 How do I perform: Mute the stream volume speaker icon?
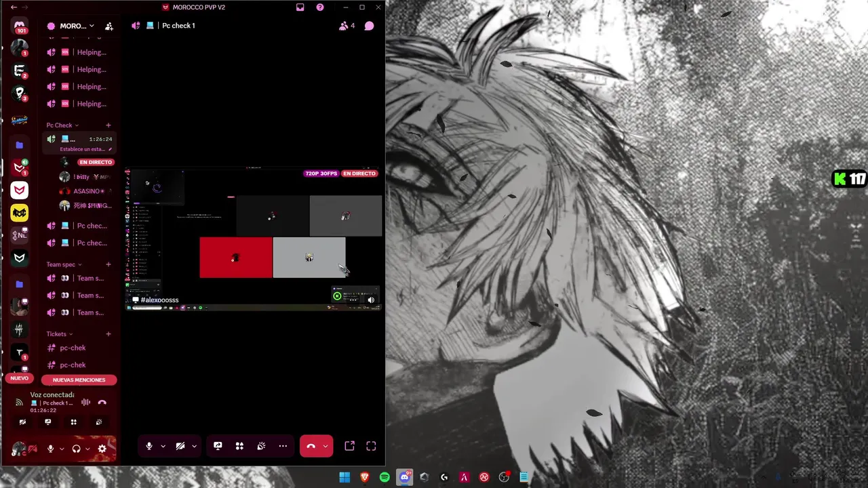pos(371,300)
